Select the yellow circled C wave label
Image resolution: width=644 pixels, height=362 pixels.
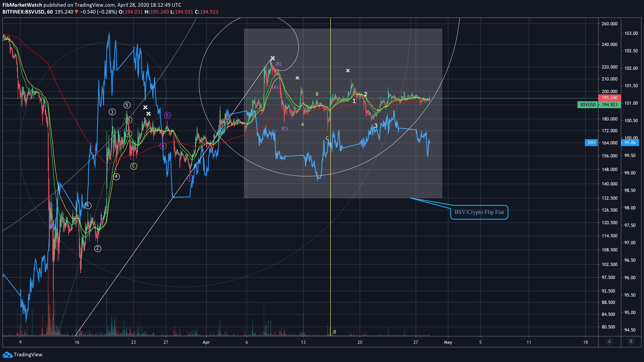(134, 166)
